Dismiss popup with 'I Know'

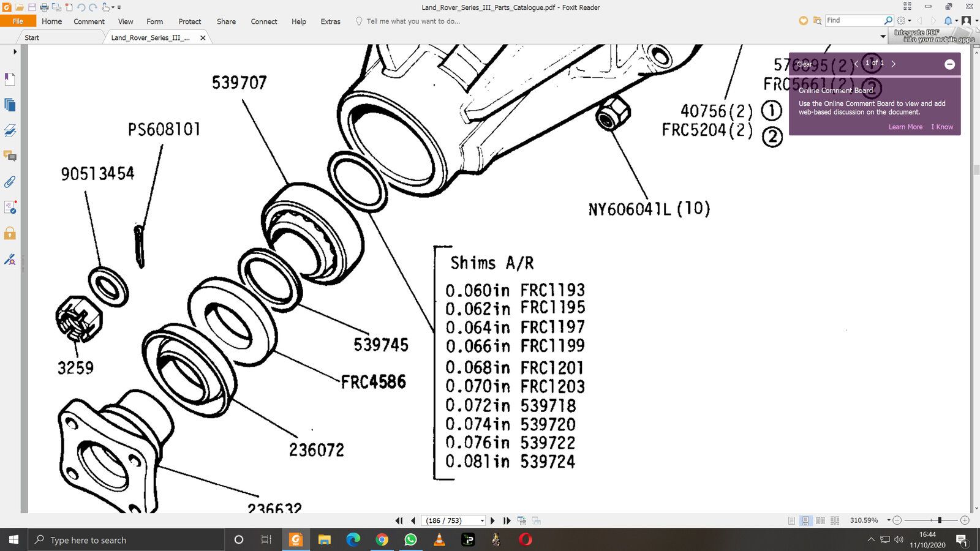(x=942, y=127)
